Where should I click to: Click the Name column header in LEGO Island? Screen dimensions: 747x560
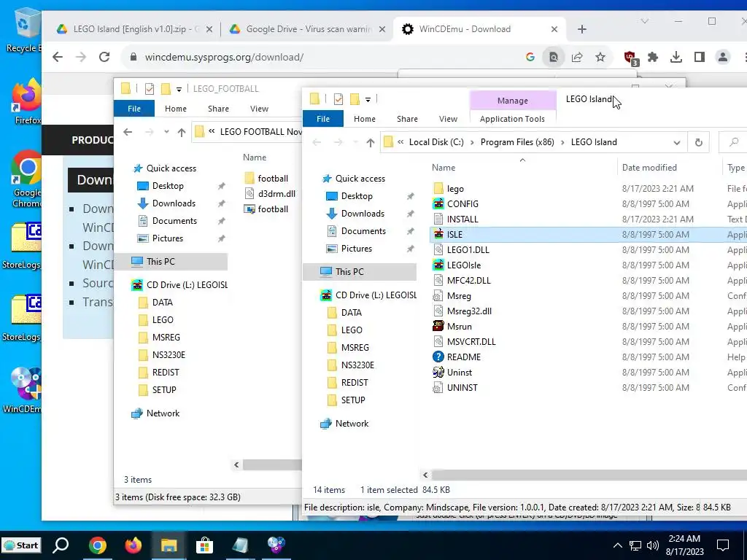pyautogui.click(x=444, y=168)
